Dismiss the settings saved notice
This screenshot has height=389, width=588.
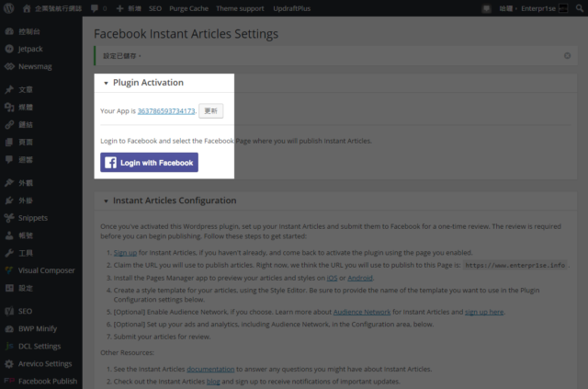(568, 55)
